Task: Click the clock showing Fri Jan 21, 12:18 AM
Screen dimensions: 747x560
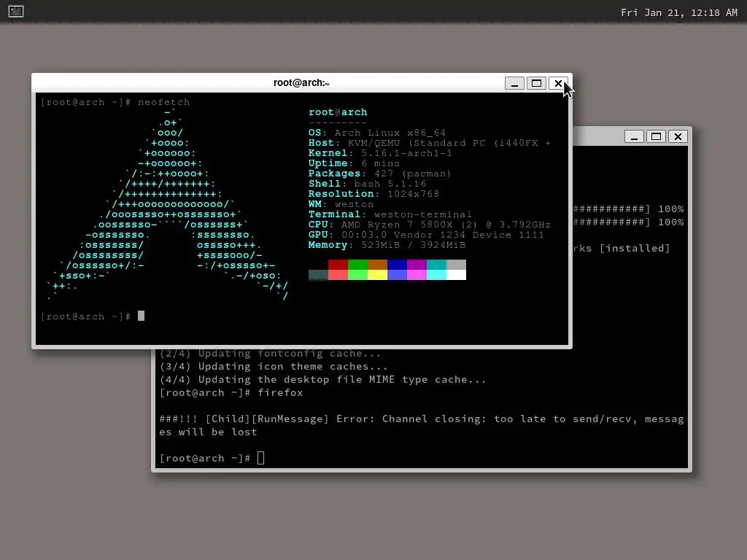Action: tap(679, 13)
